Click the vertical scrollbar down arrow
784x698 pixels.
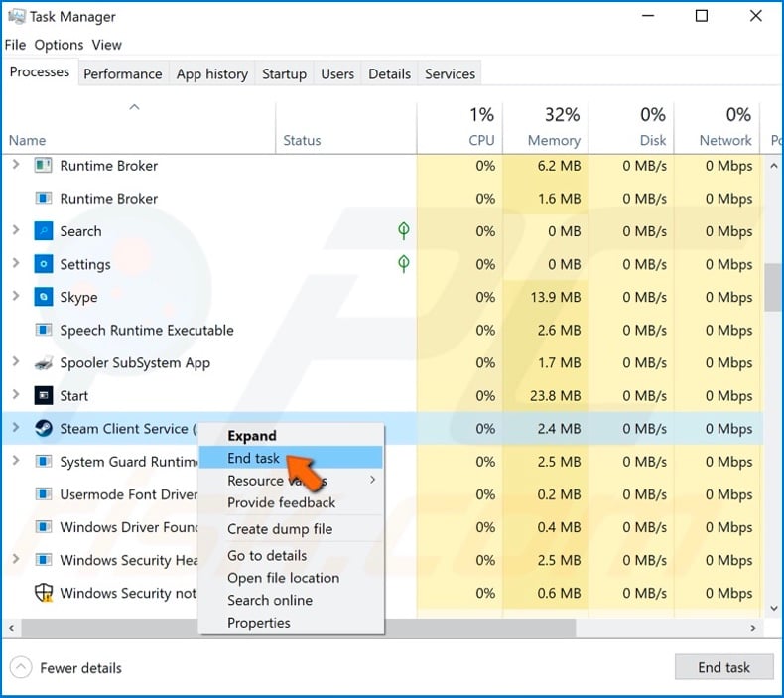[x=773, y=608]
